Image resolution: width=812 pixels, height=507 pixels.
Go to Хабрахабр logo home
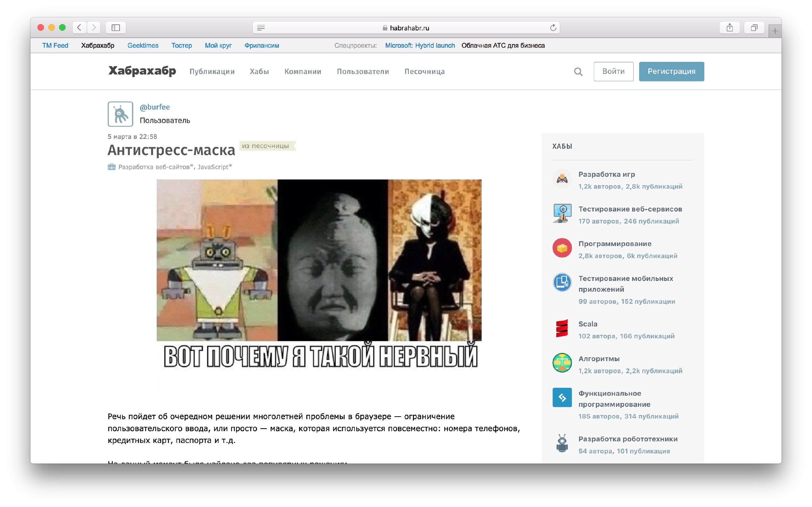click(x=142, y=71)
